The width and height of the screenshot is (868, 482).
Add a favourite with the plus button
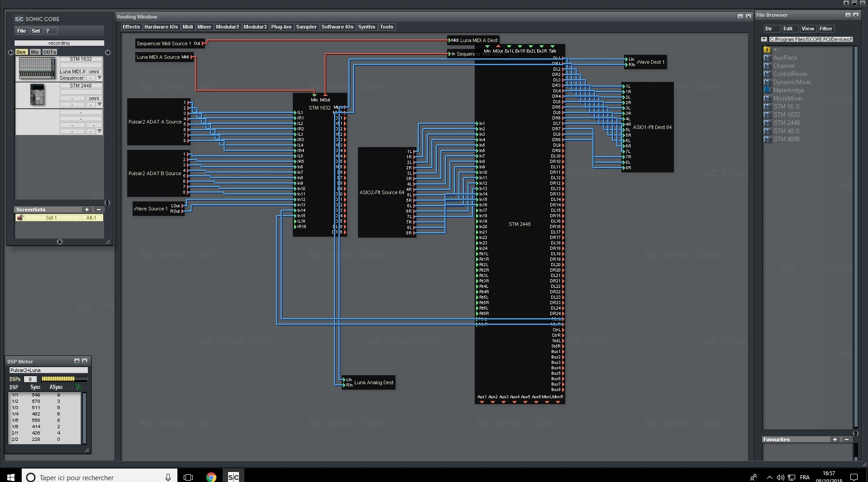[x=835, y=439]
